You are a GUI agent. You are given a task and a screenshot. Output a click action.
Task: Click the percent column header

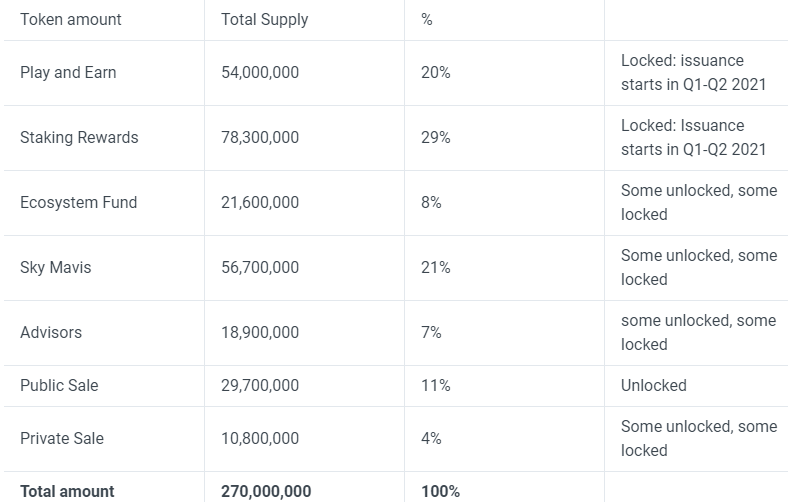click(427, 20)
